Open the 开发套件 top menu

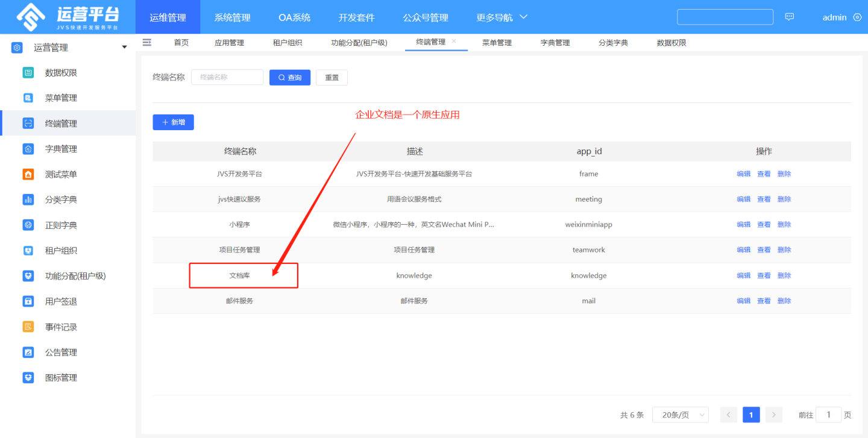[x=357, y=17]
